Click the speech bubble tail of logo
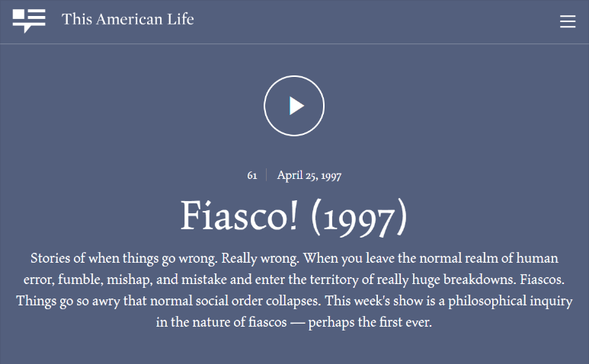This screenshot has height=364, width=589. 27,29
